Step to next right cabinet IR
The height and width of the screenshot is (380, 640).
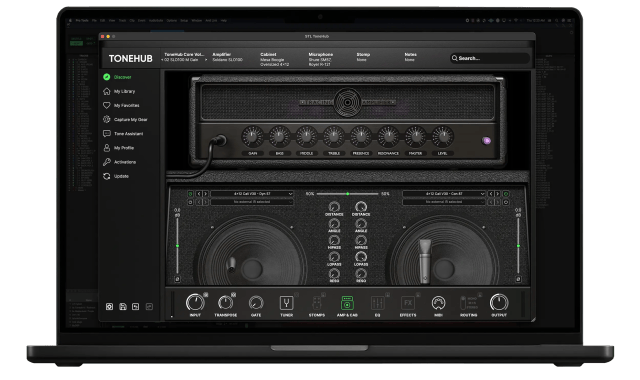pos(497,194)
